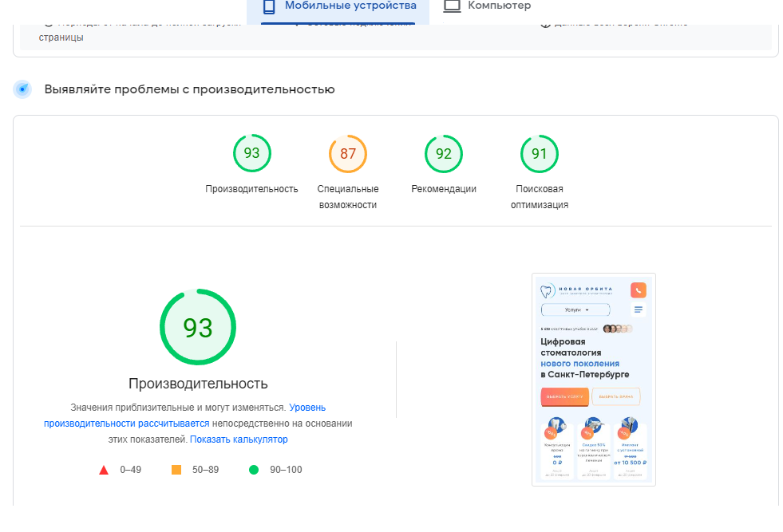783x532 pixels.
Task: Click the blue performance icon beside section heading
Action: [22, 89]
